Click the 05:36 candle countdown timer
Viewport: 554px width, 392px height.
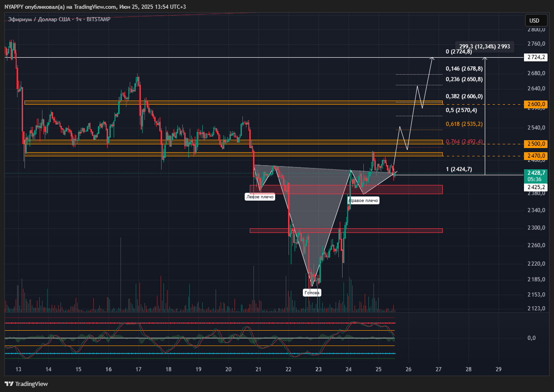tap(536, 179)
